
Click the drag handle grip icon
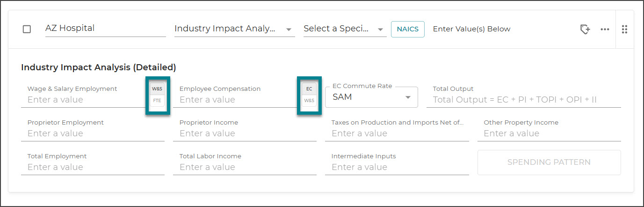624,29
